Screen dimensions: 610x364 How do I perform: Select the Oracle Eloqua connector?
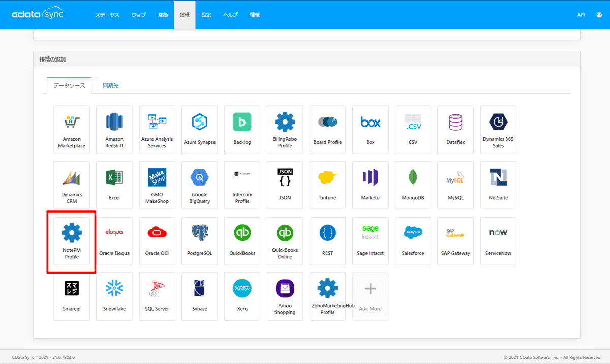click(x=114, y=241)
